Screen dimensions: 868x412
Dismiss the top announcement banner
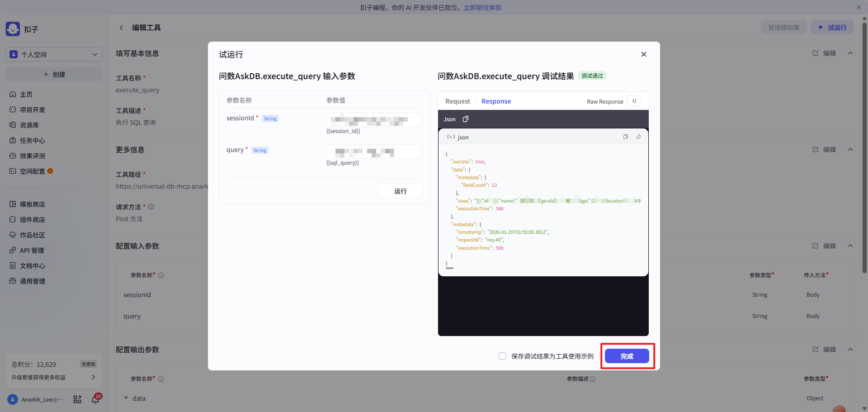(x=859, y=7)
